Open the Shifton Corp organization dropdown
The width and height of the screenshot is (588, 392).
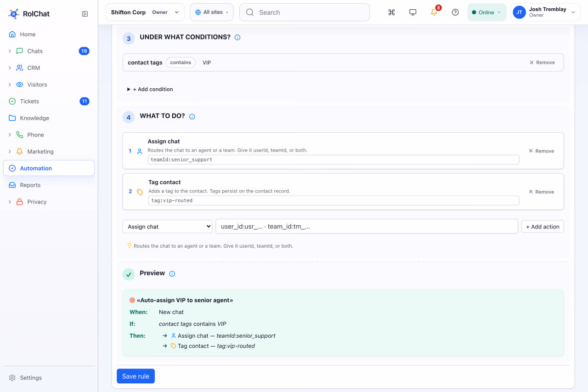(145, 12)
